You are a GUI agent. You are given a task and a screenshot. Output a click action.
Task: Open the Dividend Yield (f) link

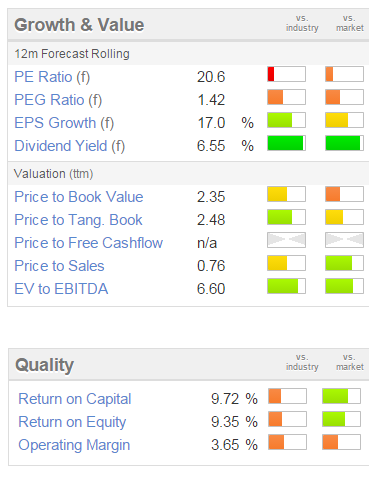(x=70, y=146)
